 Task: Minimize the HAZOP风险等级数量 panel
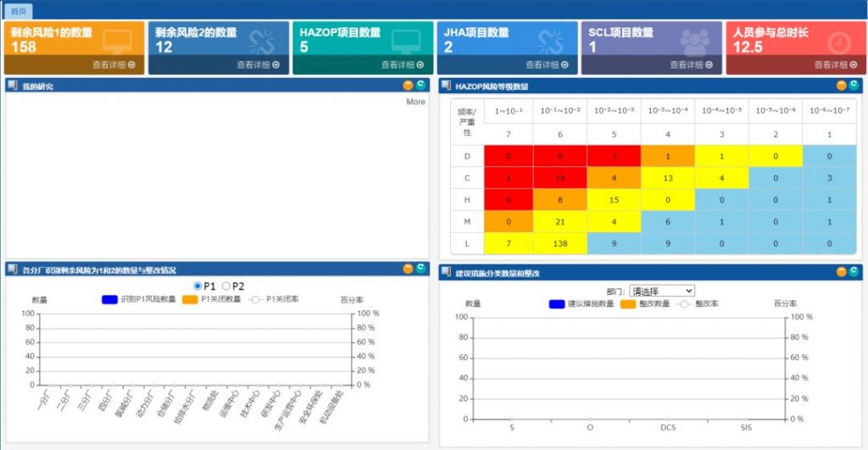[x=841, y=85]
